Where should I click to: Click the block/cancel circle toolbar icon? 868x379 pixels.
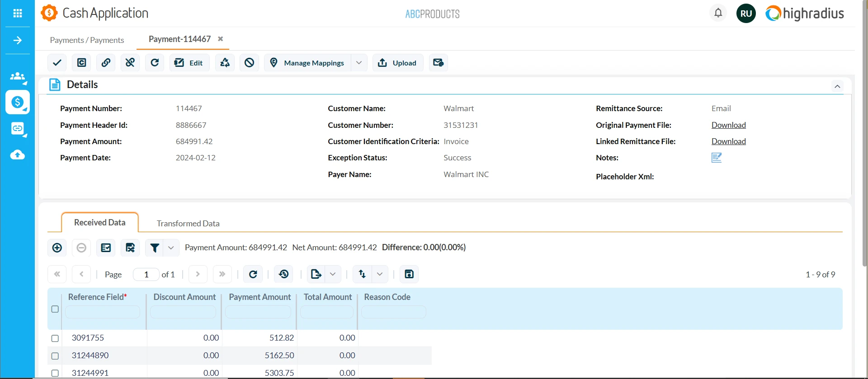tap(249, 63)
